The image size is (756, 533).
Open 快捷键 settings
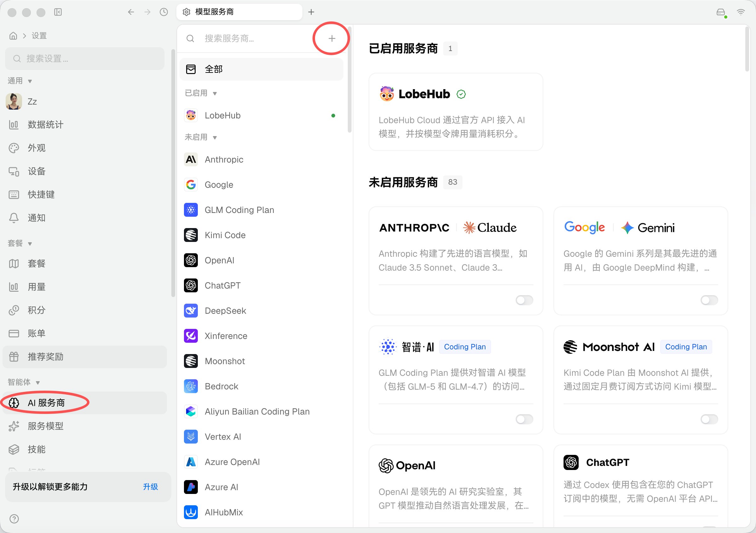85,194
